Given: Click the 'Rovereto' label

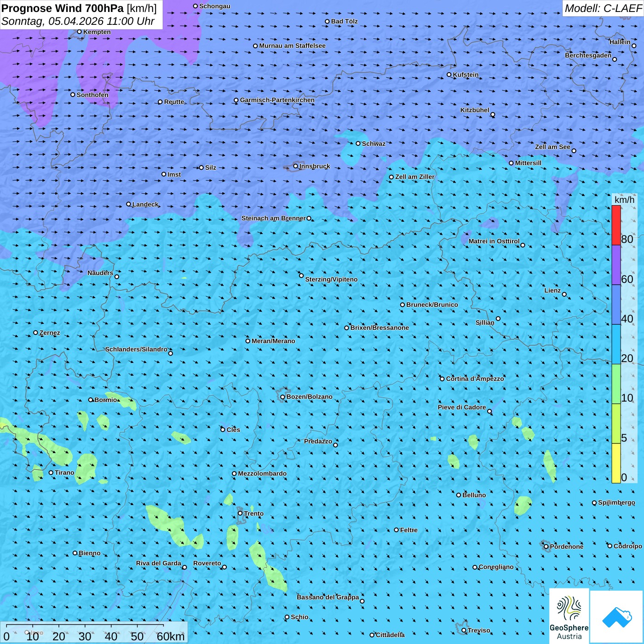Looking at the screenshot, I should click(207, 563).
